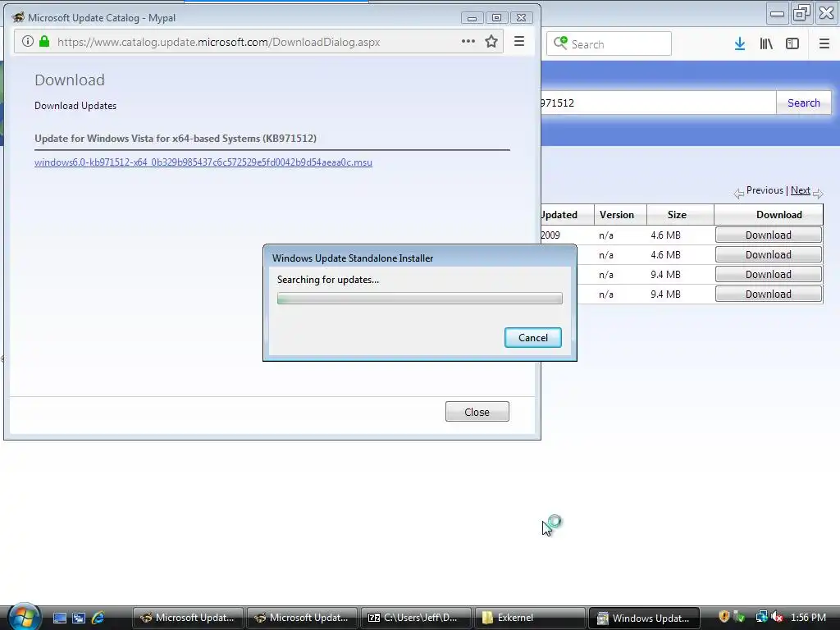Click the search engine magnifier icon
Image resolution: width=840 pixels, height=630 pixels.
560,43
